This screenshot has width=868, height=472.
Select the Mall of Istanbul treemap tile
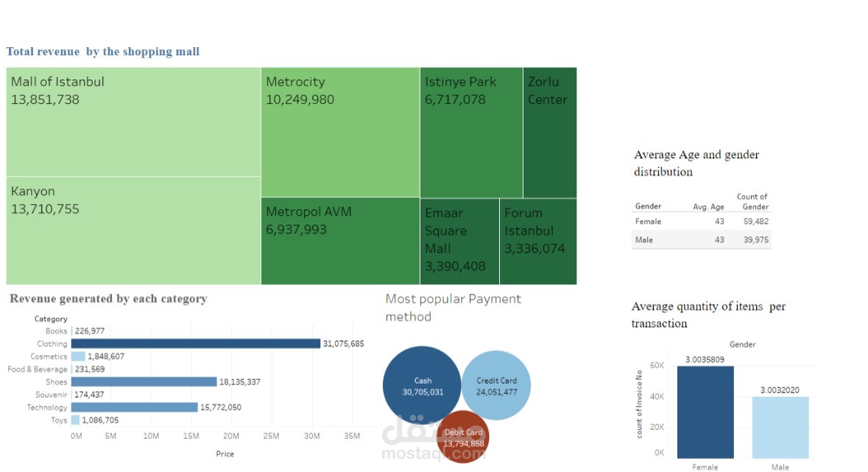[133, 122]
